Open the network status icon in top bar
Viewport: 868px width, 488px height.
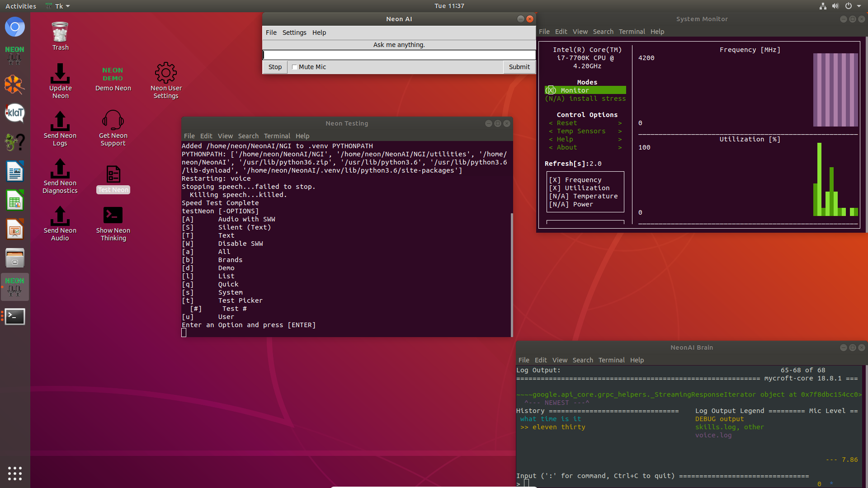(x=823, y=6)
